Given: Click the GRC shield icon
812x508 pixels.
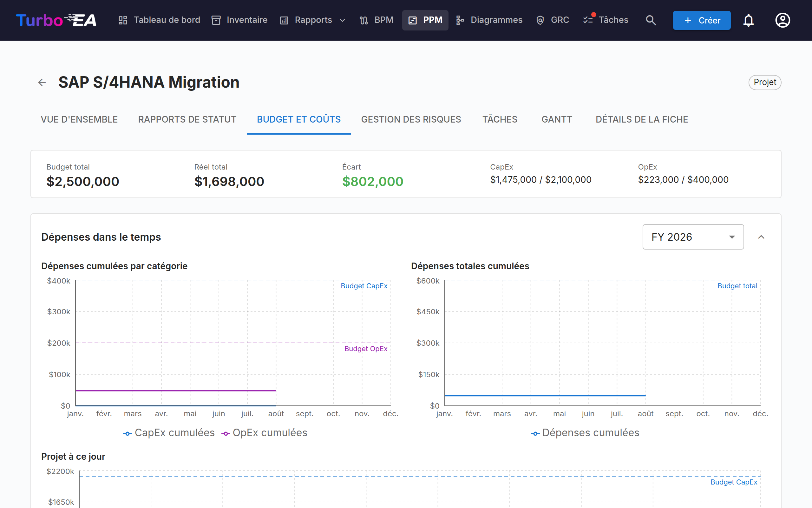Looking at the screenshot, I should pyautogui.click(x=540, y=21).
